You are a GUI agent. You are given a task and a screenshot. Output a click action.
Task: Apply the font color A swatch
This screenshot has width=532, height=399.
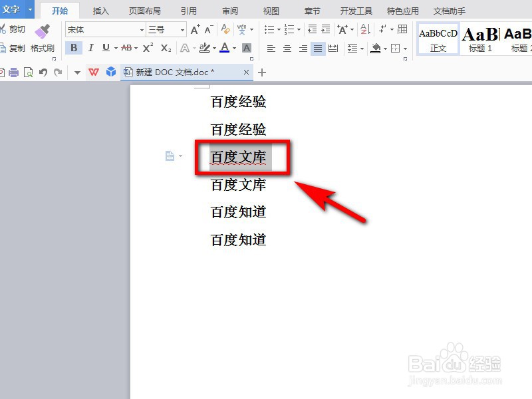[225, 48]
